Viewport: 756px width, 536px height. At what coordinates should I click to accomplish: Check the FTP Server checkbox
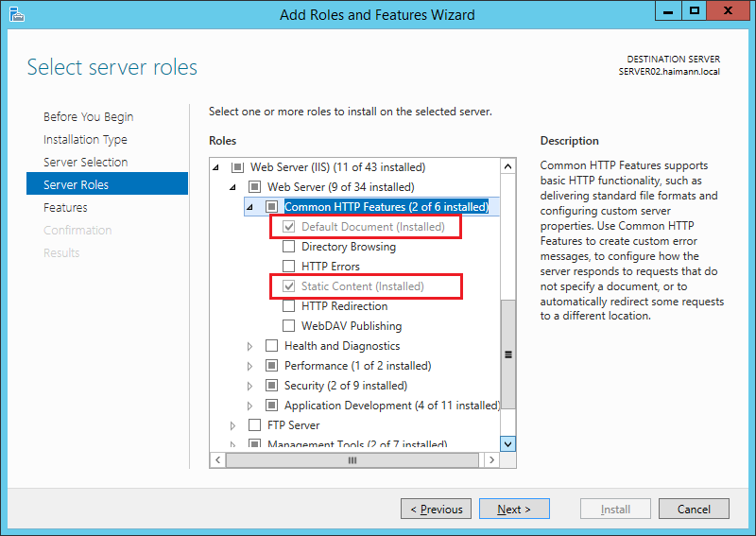coord(254,425)
